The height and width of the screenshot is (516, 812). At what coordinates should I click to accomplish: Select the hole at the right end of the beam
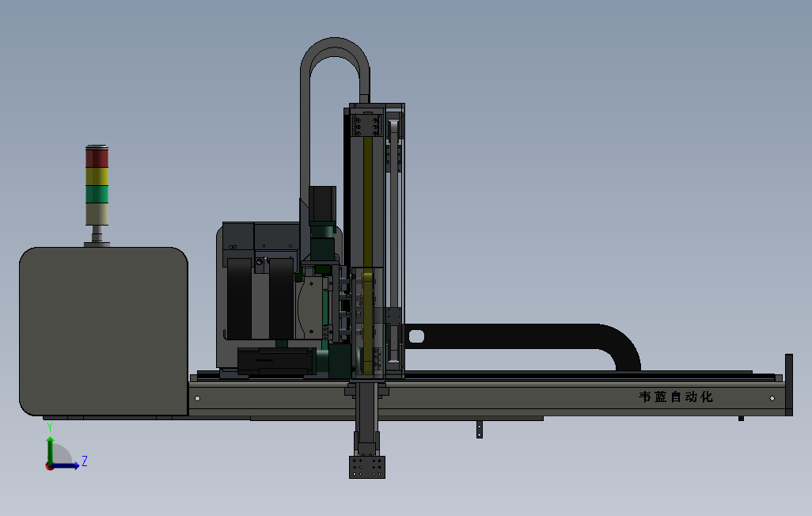(x=772, y=398)
